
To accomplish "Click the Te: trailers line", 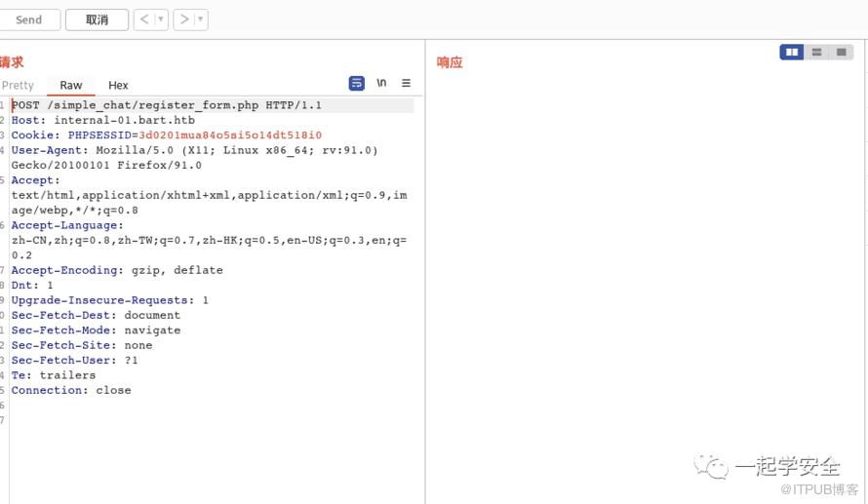I will 53,374.
